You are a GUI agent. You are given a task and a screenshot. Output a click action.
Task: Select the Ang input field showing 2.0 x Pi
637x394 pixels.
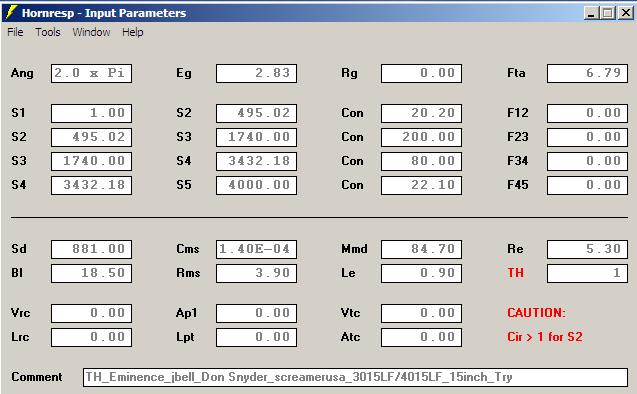point(91,73)
